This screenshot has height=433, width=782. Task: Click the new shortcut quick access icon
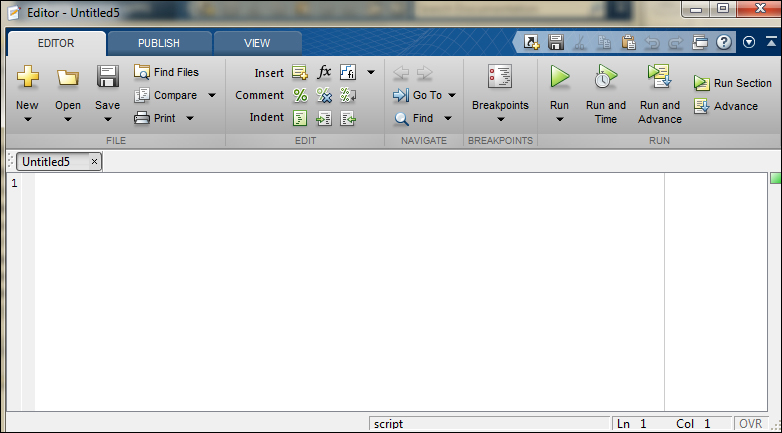click(x=532, y=42)
